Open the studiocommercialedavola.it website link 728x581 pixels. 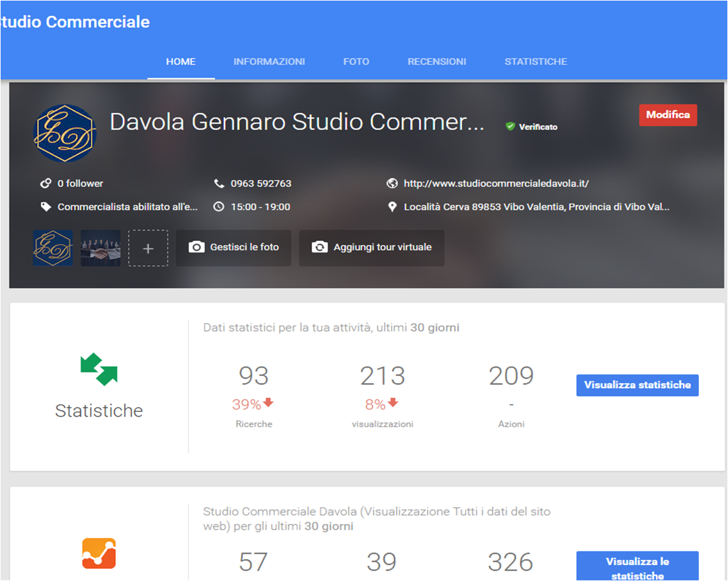tap(496, 183)
